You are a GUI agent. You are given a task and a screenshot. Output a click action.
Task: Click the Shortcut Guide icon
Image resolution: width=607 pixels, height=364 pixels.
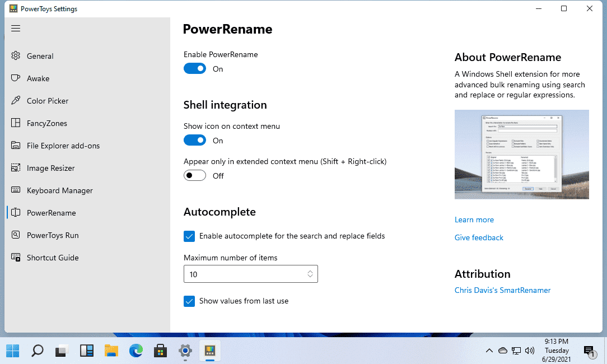coord(16,258)
